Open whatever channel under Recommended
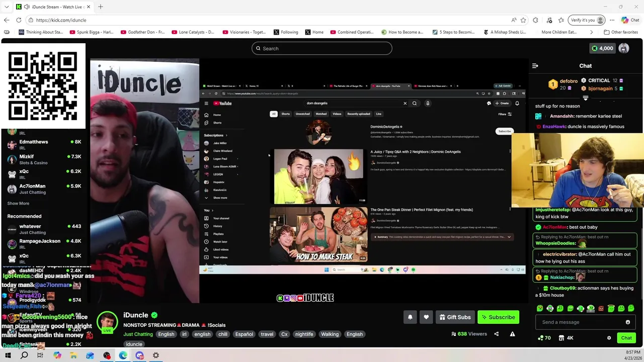The height and width of the screenshot is (362, 644). click(x=44, y=229)
